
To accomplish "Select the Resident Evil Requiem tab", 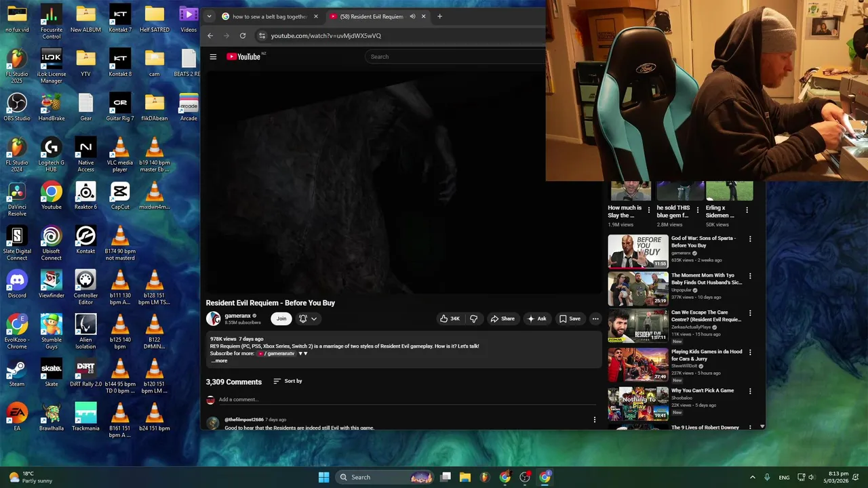I will [x=372, y=16].
